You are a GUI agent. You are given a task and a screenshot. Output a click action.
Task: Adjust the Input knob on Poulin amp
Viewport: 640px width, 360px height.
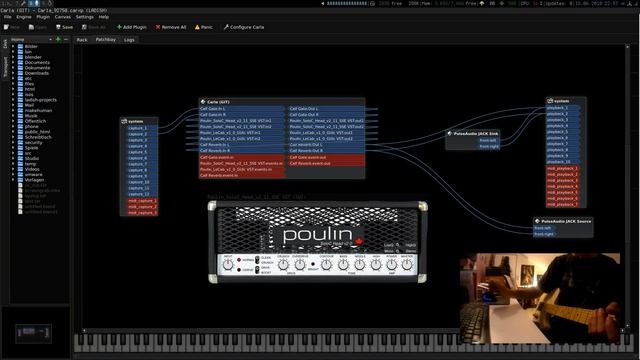point(228,265)
